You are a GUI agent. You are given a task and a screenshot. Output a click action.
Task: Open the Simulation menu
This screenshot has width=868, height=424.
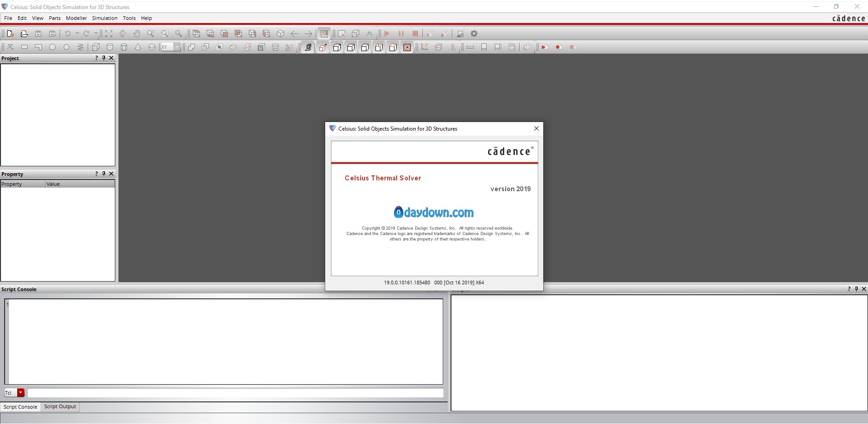(105, 18)
